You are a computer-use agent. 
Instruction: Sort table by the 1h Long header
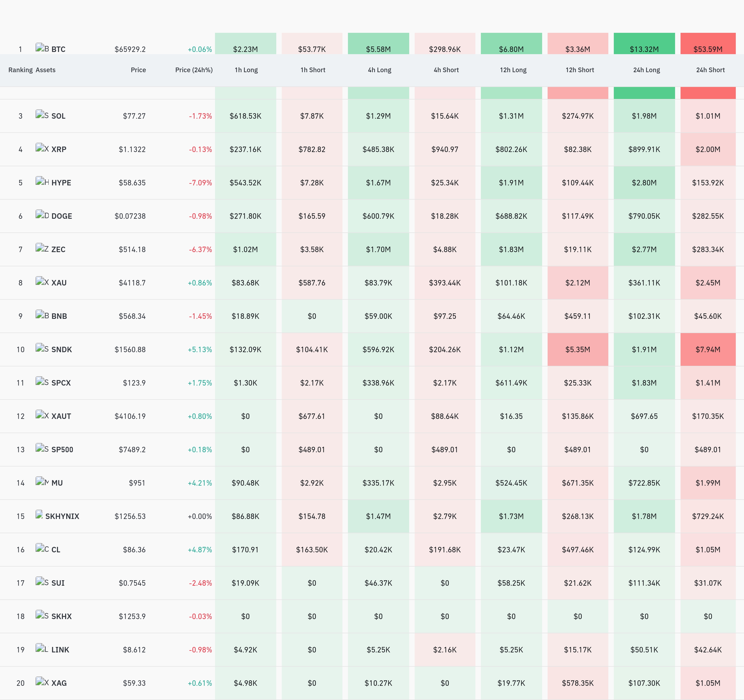246,70
